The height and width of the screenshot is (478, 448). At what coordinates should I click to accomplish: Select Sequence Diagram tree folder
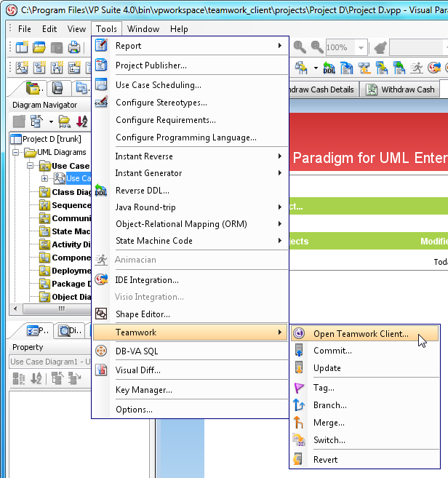tap(65, 205)
